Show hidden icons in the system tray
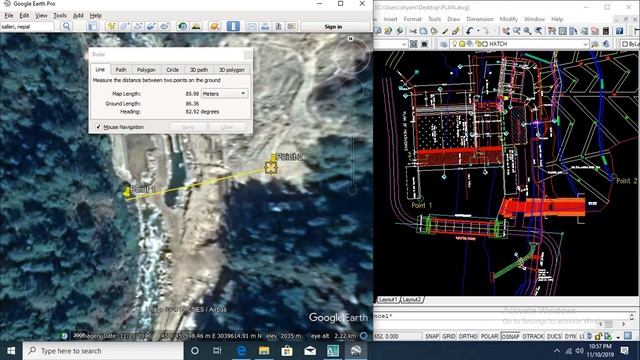Viewport: 640px width, 360px height. 557,351
